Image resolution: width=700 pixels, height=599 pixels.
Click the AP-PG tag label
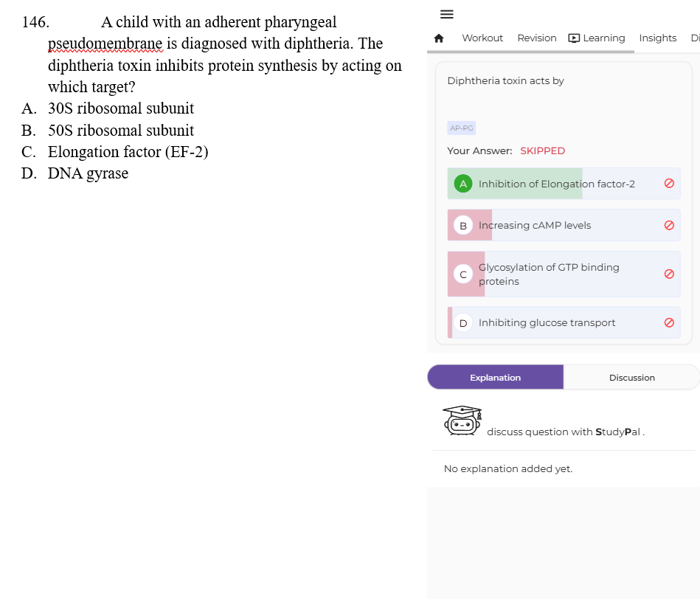pos(461,128)
